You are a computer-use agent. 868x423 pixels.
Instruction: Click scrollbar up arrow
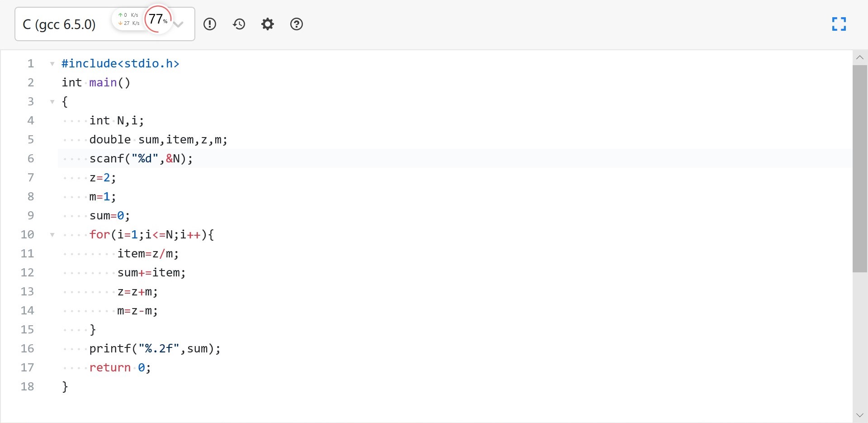[860, 57]
